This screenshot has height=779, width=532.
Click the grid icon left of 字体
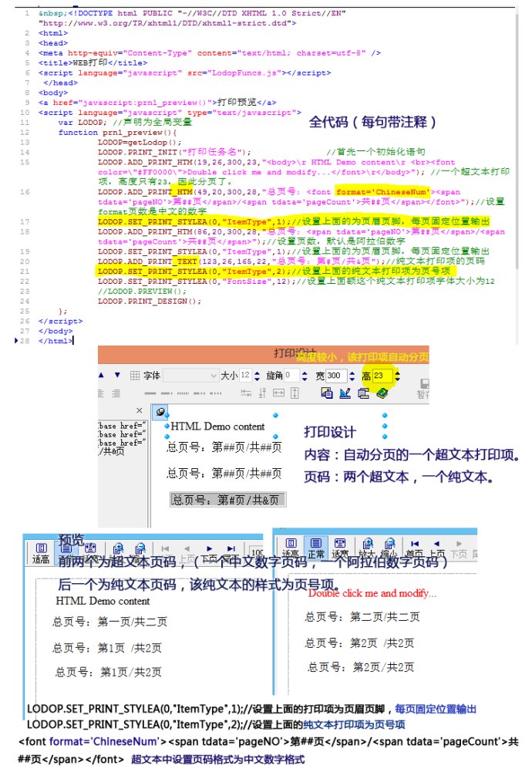coord(135,376)
